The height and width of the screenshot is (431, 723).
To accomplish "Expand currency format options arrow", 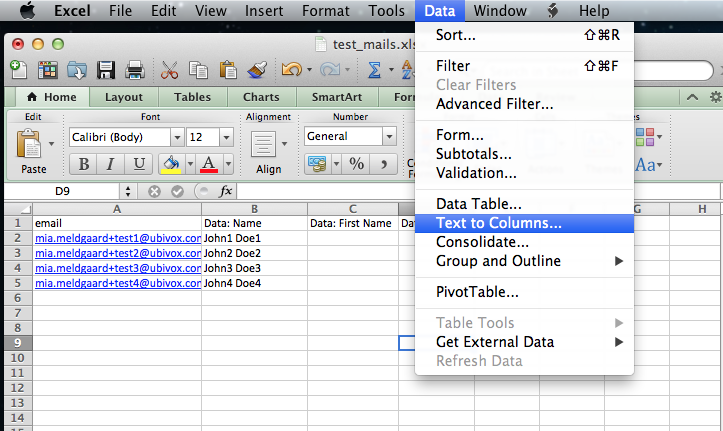I will tap(336, 164).
